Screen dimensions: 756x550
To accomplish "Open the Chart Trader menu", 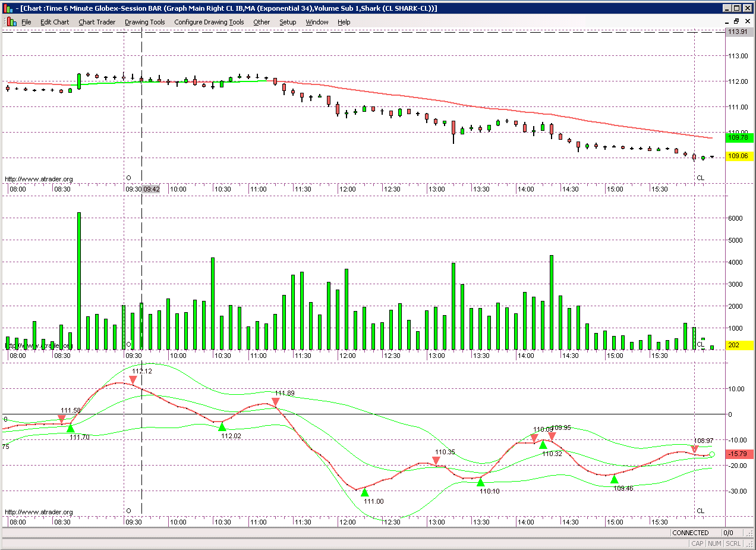I will 97,22.
